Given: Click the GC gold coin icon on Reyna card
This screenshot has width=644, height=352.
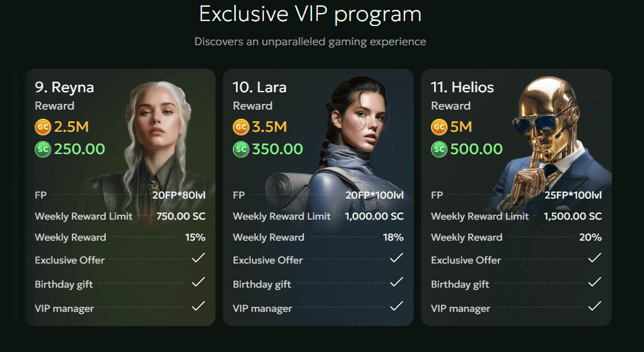Looking at the screenshot, I should (x=43, y=127).
